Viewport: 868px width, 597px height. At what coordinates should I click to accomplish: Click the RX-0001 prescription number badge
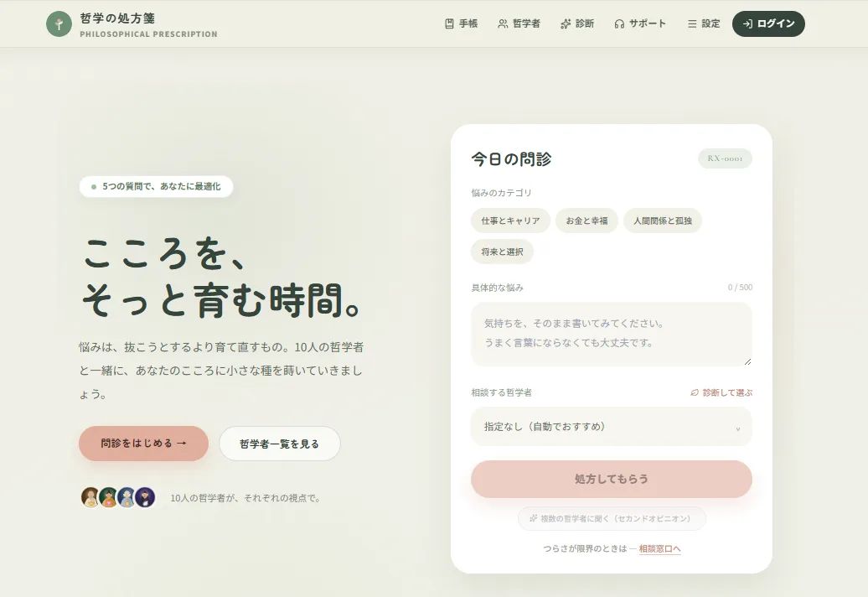click(726, 158)
